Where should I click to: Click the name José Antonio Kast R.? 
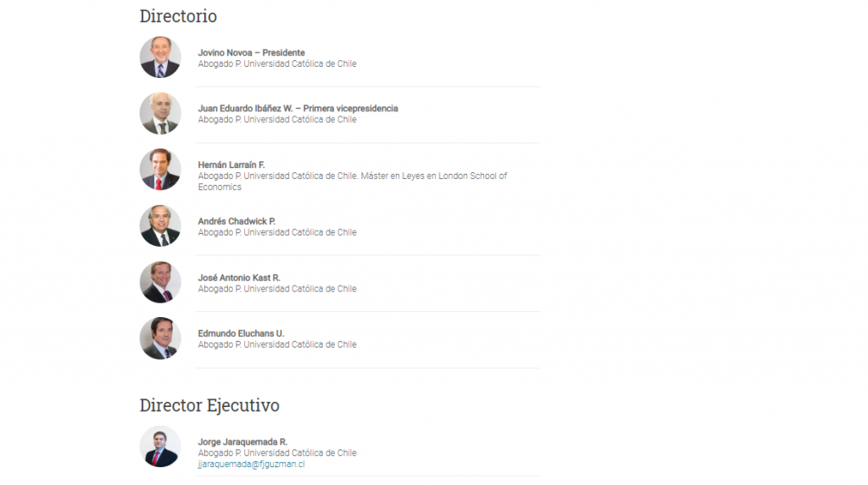point(239,277)
